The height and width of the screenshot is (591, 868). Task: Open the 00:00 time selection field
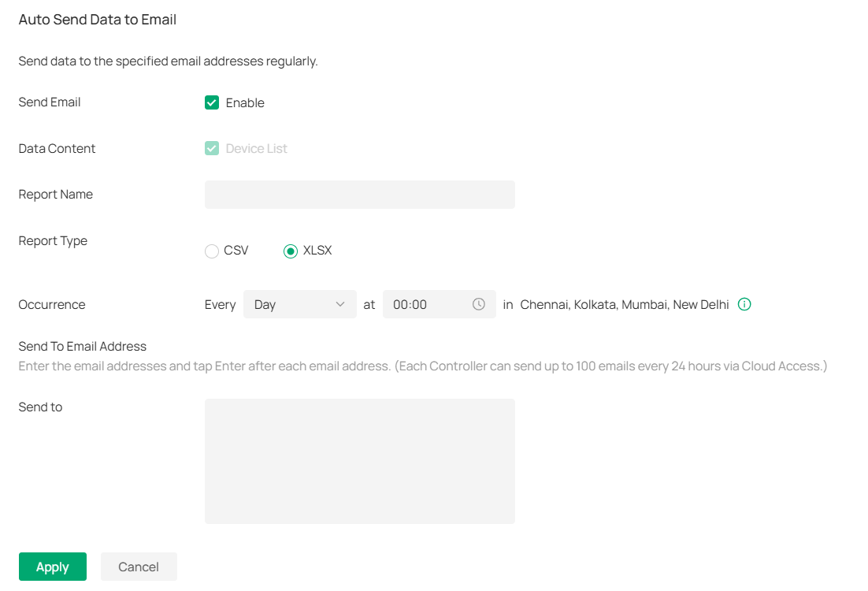coord(429,304)
